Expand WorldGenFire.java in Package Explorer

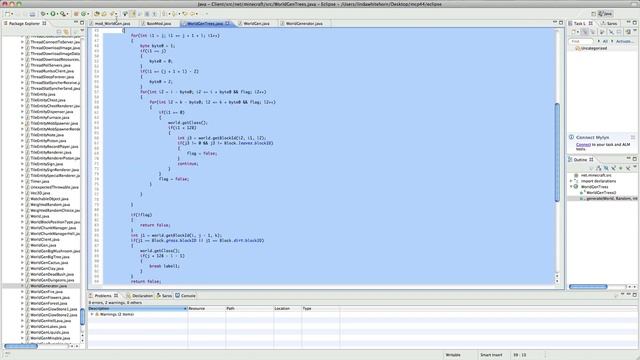[22, 292]
